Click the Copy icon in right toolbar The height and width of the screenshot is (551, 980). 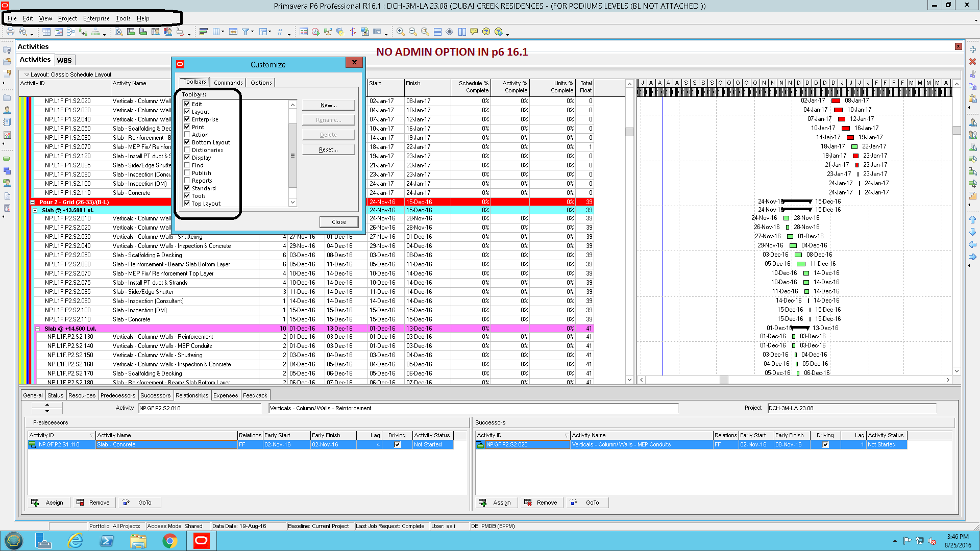[973, 86]
